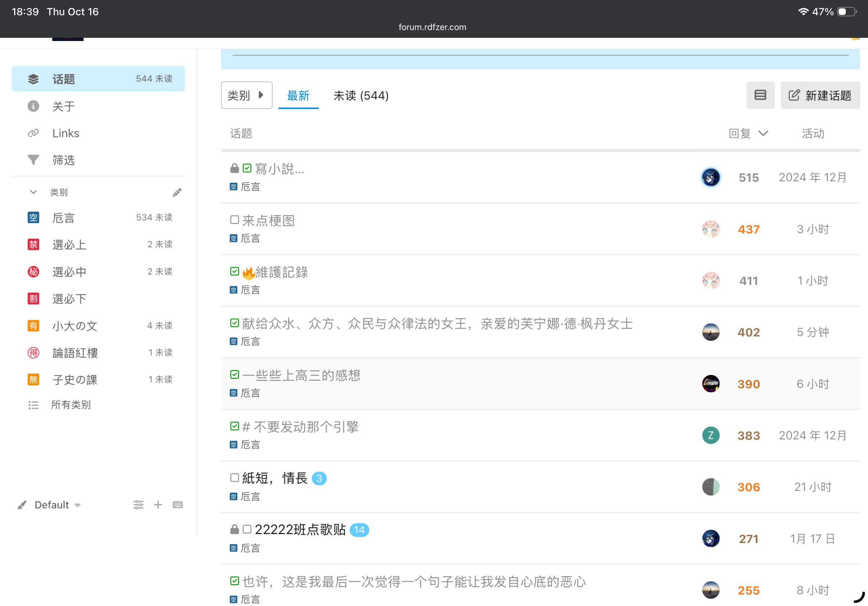Click the sliders settings icon in sidebar footer
The height and width of the screenshot is (606, 868).
pos(138,505)
